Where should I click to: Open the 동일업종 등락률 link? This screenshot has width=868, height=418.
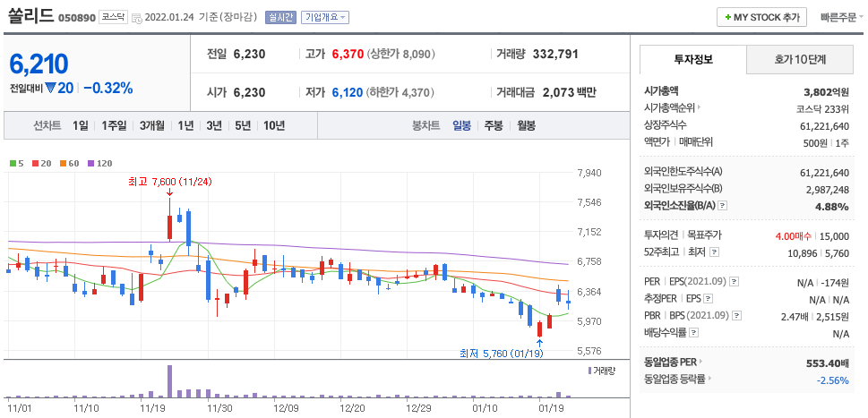[x=677, y=380]
